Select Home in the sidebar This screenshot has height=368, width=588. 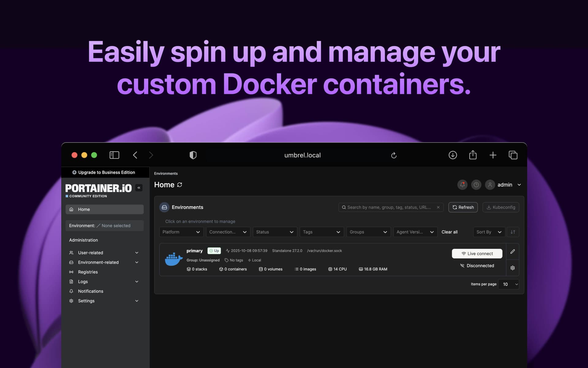(x=104, y=209)
